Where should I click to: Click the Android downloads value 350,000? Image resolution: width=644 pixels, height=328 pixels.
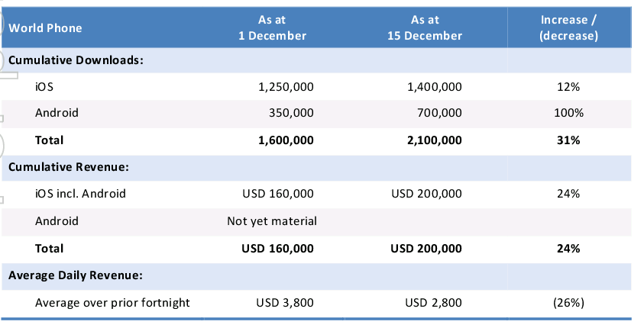[x=291, y=113]
